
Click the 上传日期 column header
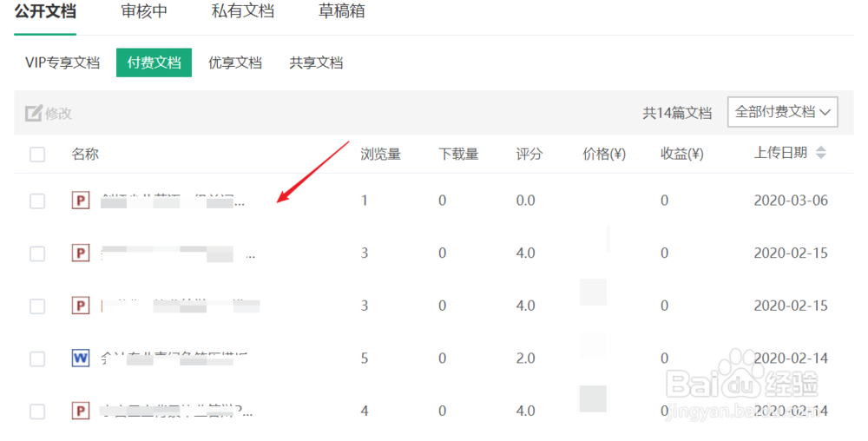(780, 153)
